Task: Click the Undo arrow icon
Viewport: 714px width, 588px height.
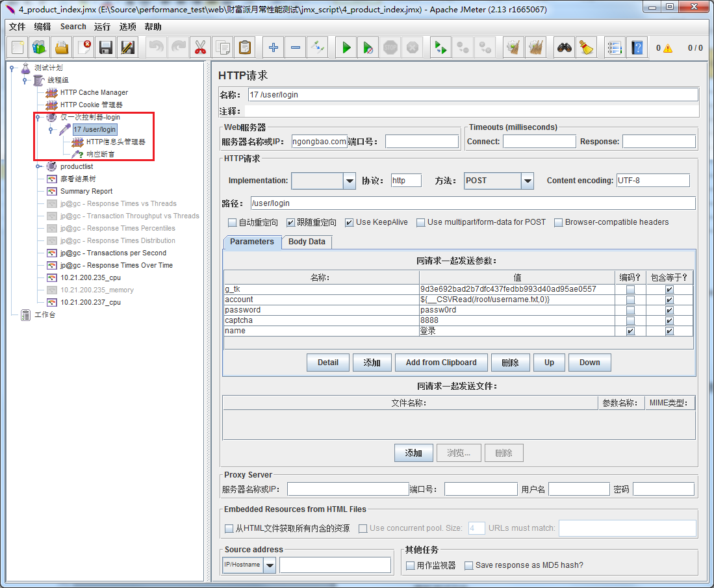Action: click(156, 47)
